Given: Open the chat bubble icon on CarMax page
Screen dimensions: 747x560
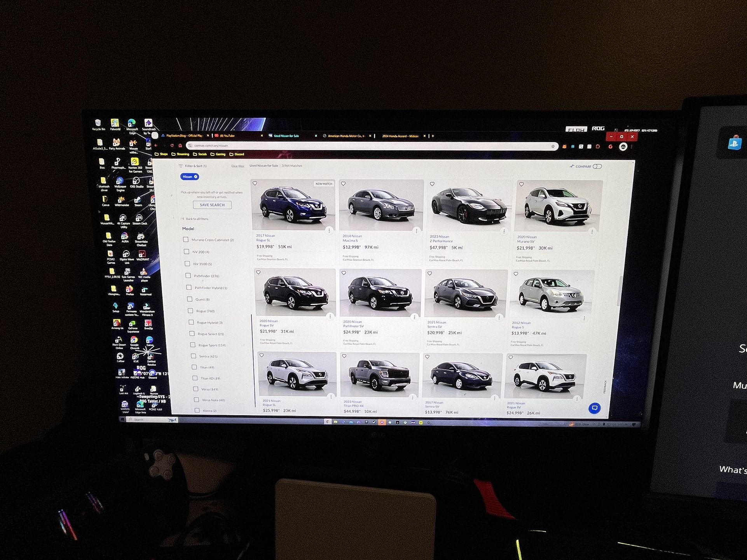Looking at the screenshot, I should (x=594, y=408).
